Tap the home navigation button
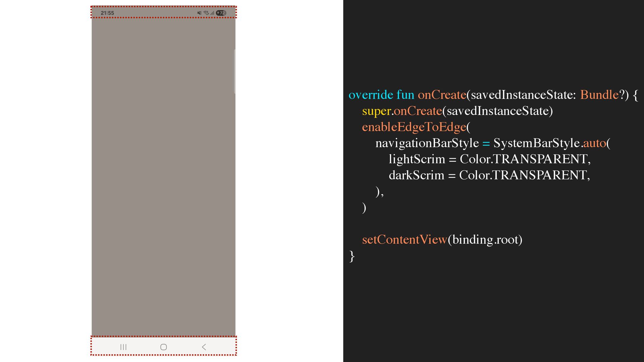The width and height of the screenshot is (644, 362). click(164, 347)
